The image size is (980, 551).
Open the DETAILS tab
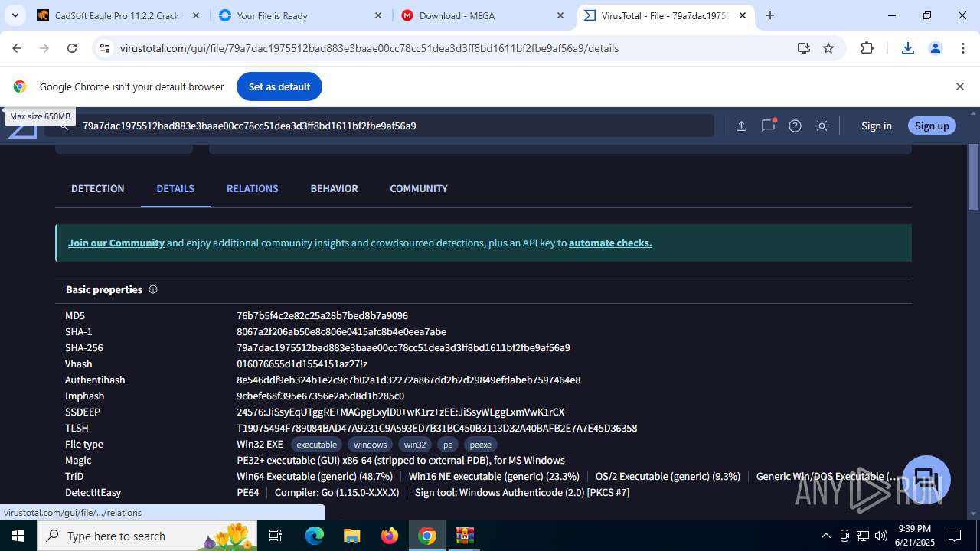pyautogui.click(x=175, y=188)
